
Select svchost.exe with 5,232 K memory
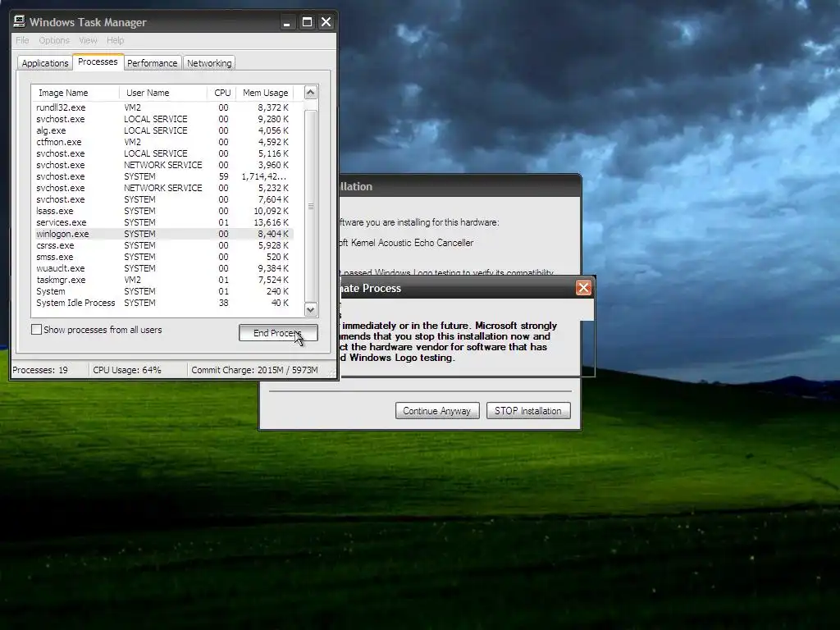coord(163,188)
